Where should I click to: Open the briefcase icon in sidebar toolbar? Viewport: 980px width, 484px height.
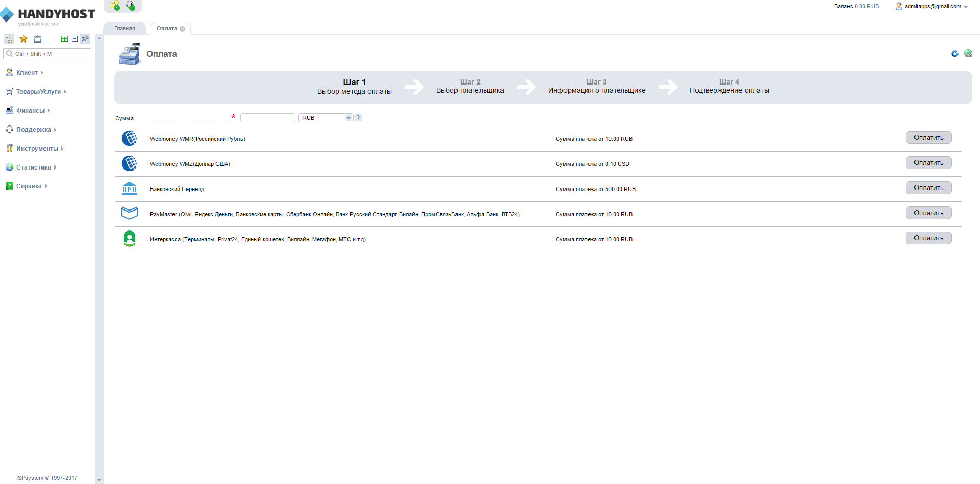point(37,39)
